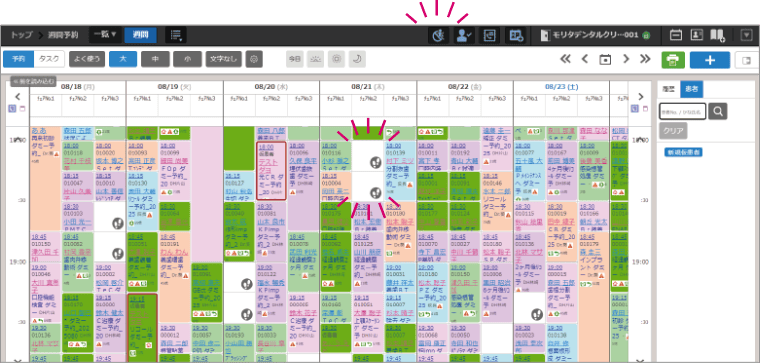The image size is (760, 363).
Task: Switch to タスク mode
Action: click(x=49, y=59)
